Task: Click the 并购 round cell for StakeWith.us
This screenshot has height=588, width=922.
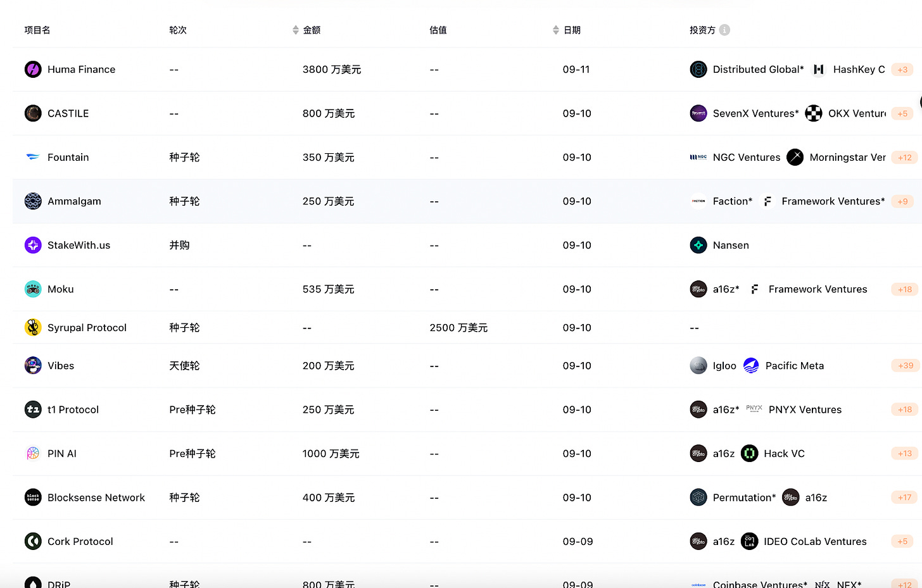Action: point(179,245)
